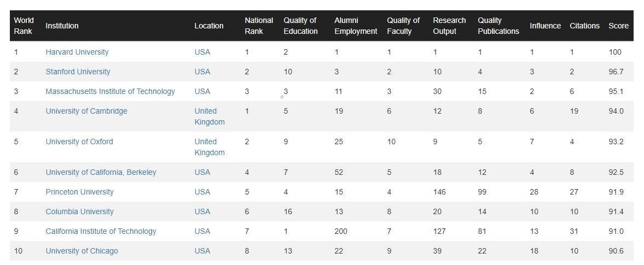Sort by World Rank column header
Image resolution: width=644 pixels, height=265 pixels.
pyautogui.click(x=24, y=26)
